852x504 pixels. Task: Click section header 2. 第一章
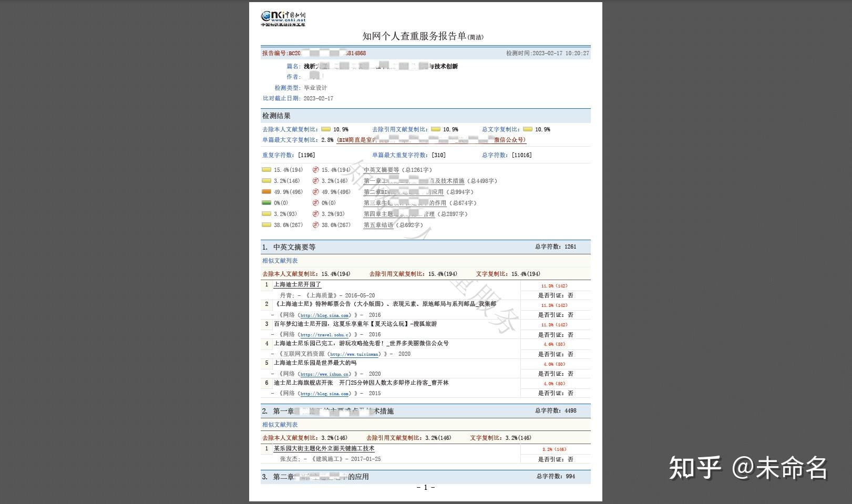coord(426,411)
